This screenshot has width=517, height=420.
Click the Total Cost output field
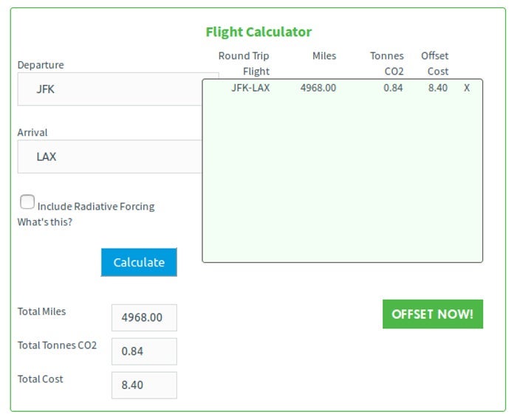click(144, 385)
